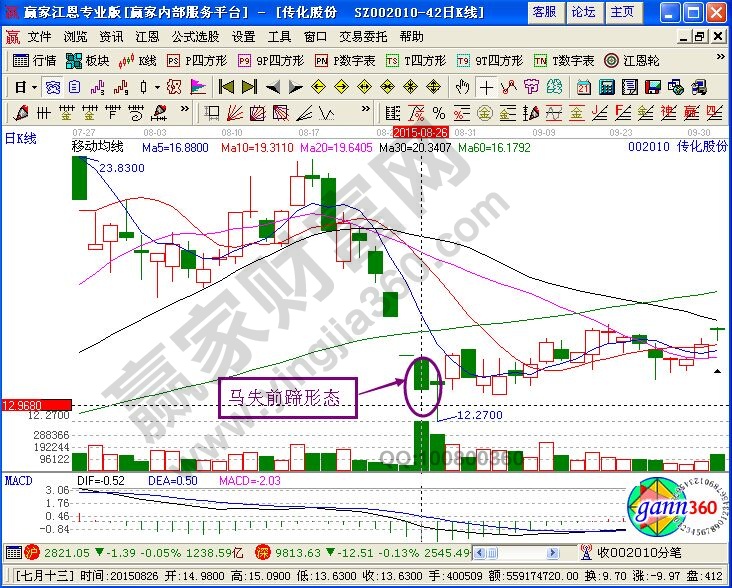The width and height of the screenshot is (732, 588).
Task: Click the 论坛 forum button
Action: click(x=583, y=12)
